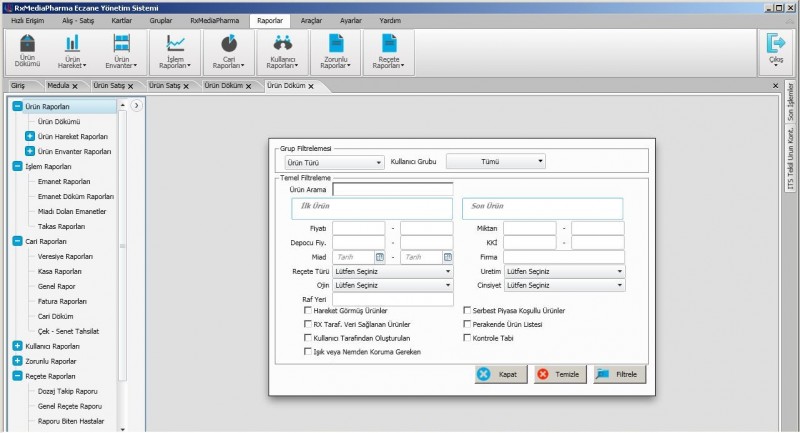The image size is (800, 433).
Task: Open the calendar picker next to Miad
Action: coord(379,257)
